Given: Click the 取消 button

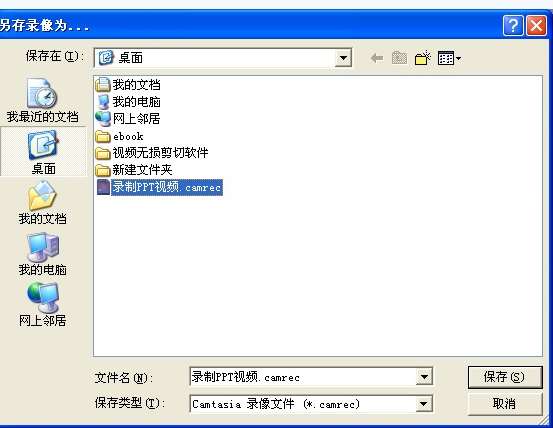Looking at the screenshot, I should click(x=504, y=404).
